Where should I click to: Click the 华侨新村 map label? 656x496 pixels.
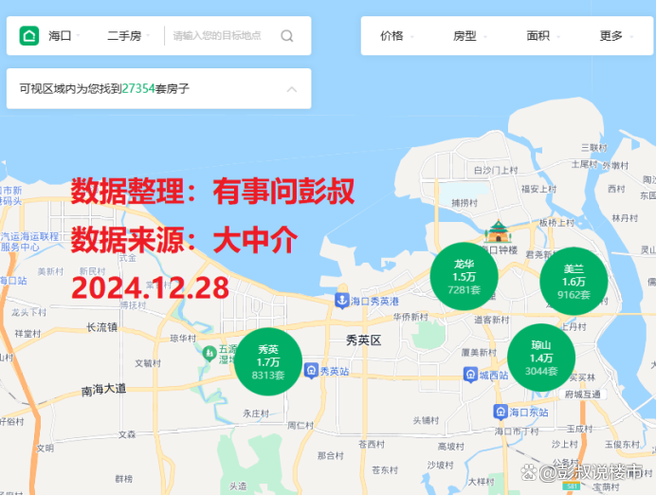click(x=410, y=317)
